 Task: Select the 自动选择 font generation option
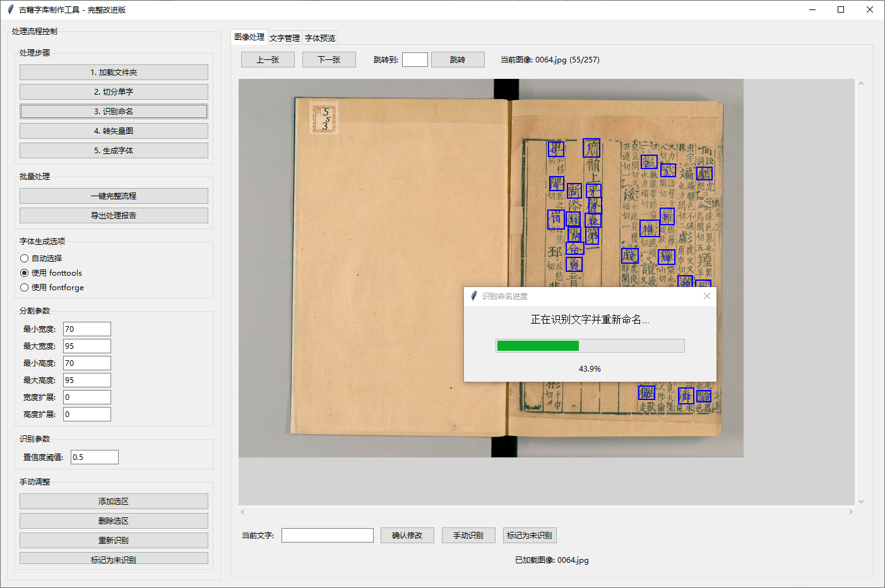pos(23,258)
